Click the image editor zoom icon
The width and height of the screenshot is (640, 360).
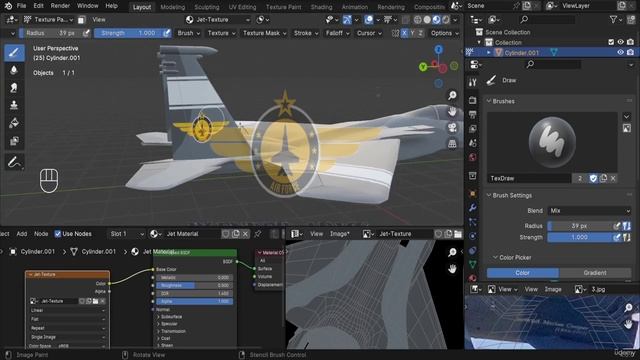tap(452, 252)
